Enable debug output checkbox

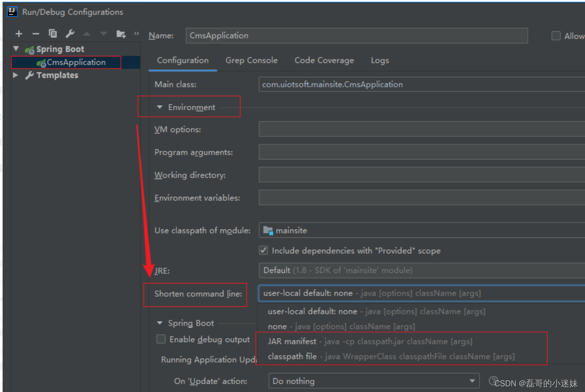[161, 339]
